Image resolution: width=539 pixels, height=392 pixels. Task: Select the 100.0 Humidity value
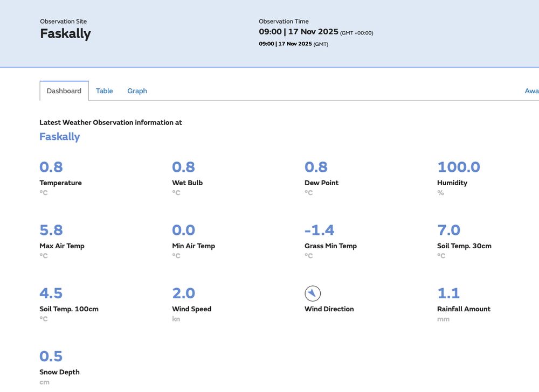click(459, 167)
